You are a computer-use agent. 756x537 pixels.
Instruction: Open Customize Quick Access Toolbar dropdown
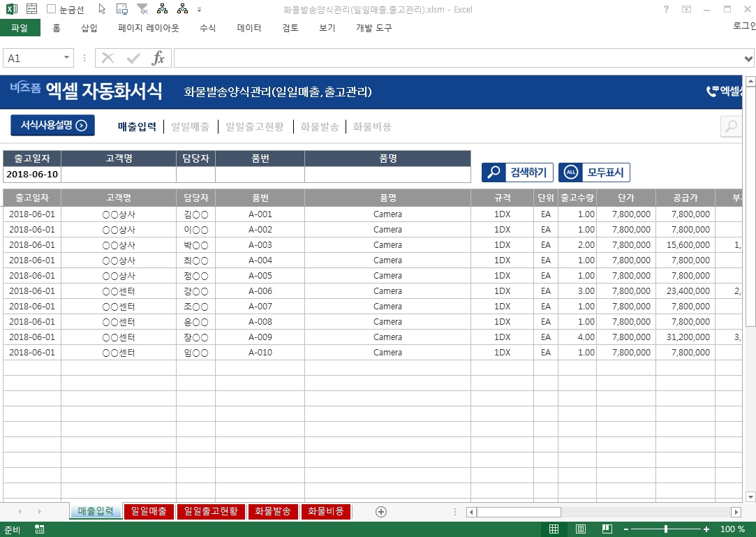pos(200,10)
